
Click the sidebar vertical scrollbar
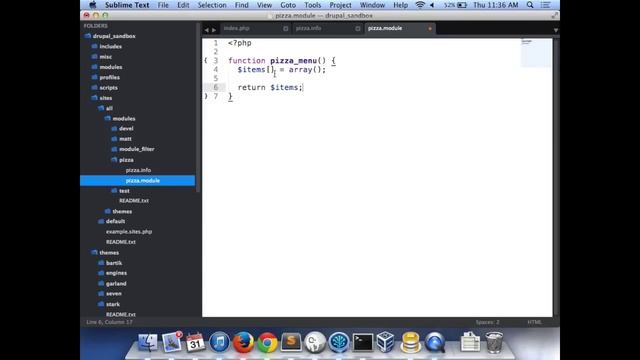(x=198, y=107)
